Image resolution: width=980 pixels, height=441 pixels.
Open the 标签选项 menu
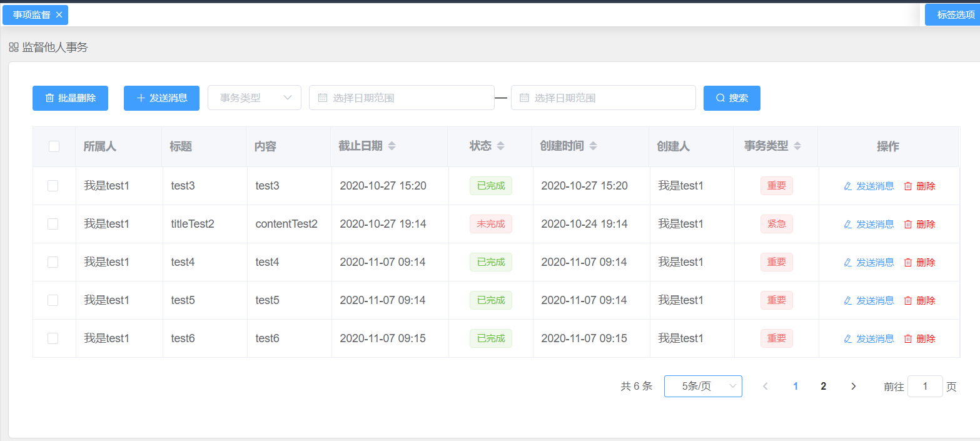952,15
